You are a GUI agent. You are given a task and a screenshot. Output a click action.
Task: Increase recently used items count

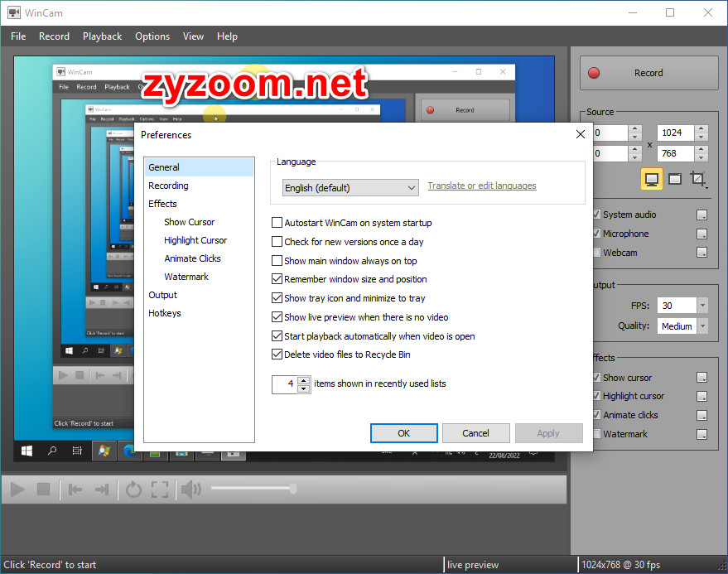click(304, 380)
